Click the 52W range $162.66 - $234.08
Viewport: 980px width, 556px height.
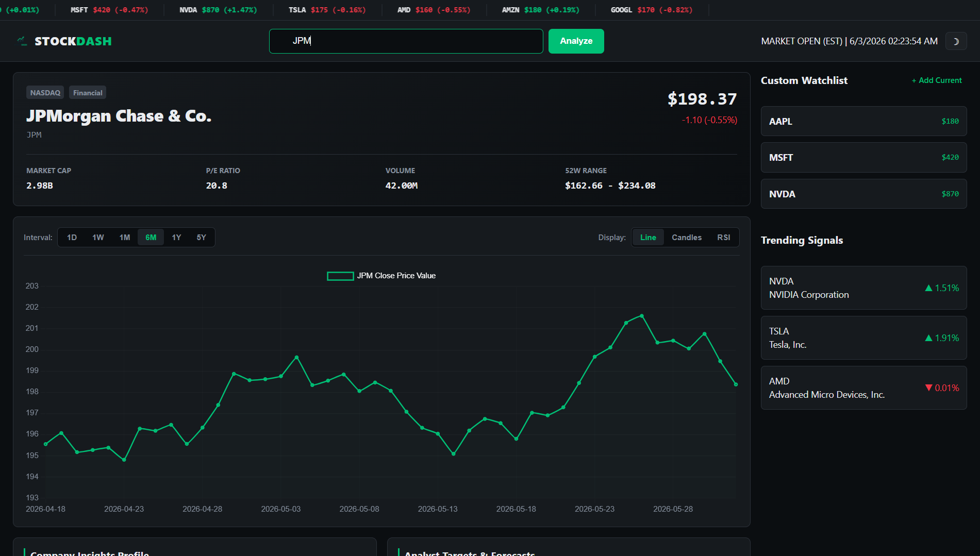coord(610,186)
